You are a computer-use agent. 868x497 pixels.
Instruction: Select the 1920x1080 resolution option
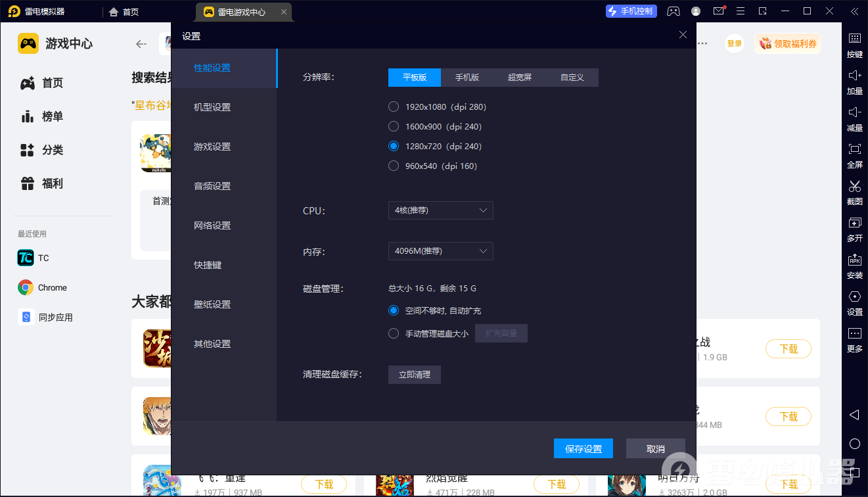[x=393, y=106]
